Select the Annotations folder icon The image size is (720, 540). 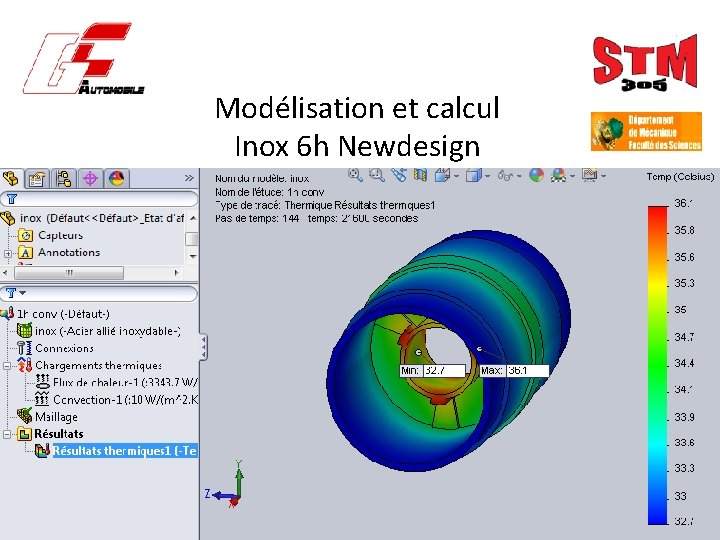(25, 253)
